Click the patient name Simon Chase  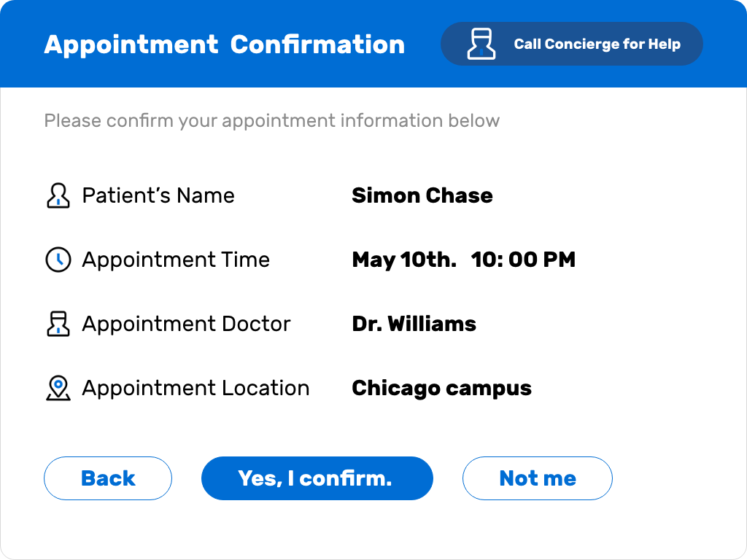point(422,195)
